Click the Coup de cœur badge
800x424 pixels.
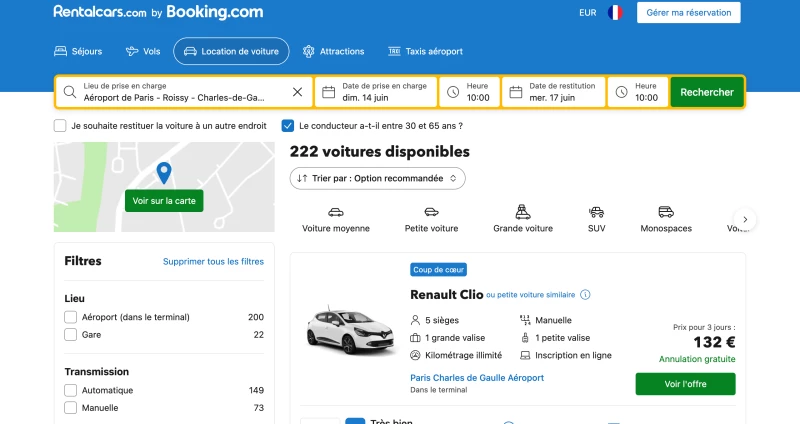coord(438,269)
